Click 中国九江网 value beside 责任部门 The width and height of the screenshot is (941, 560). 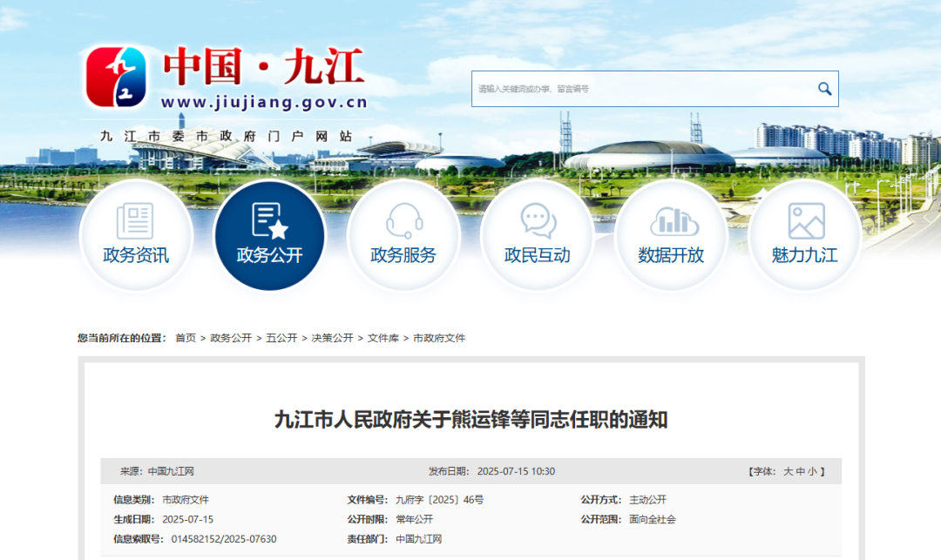point(419,539)
